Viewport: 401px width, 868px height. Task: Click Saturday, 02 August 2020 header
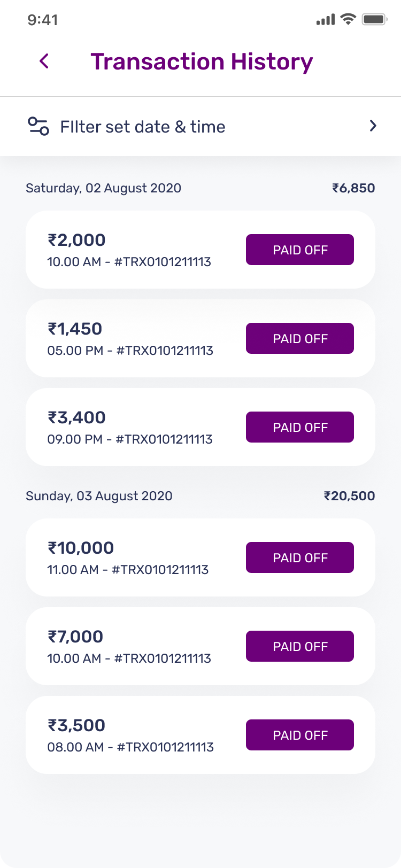pyautogui.click(x=104, y=188)
